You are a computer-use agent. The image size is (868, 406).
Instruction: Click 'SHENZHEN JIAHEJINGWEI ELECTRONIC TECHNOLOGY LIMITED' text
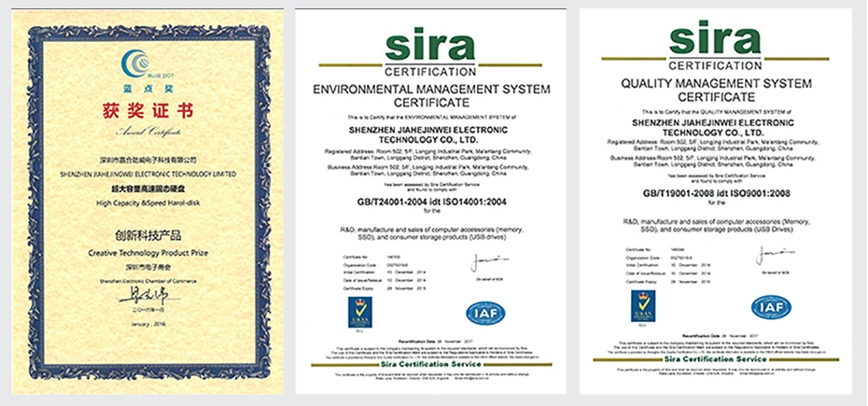[147, 174]
